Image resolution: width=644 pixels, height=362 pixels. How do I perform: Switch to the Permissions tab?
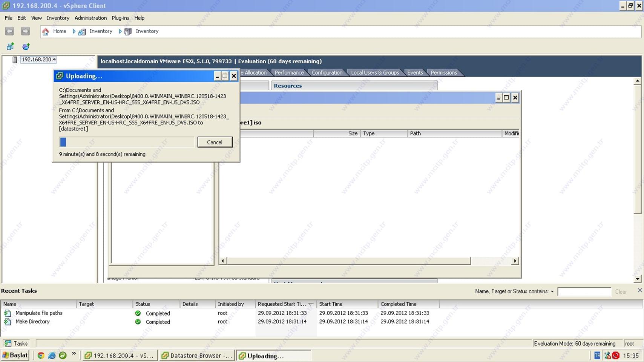(444, 72)
